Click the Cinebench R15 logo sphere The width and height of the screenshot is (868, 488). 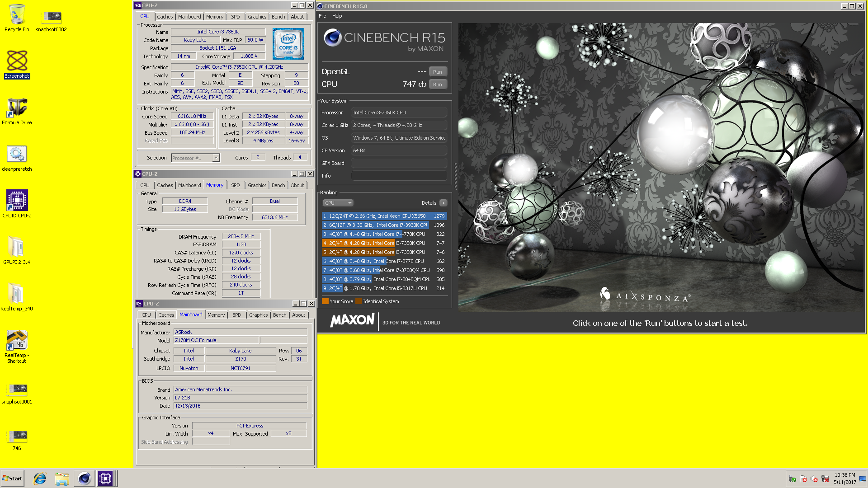coord(332,38)
